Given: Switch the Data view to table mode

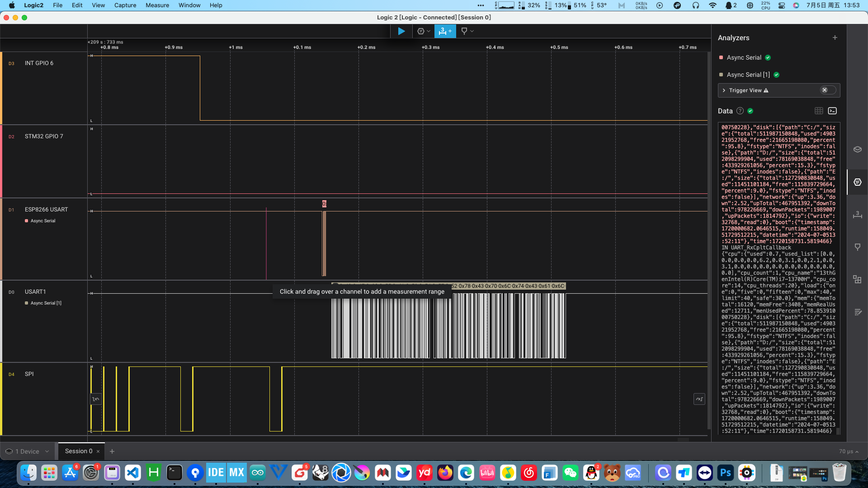Looking at the screenshot, I should (819, 111).
